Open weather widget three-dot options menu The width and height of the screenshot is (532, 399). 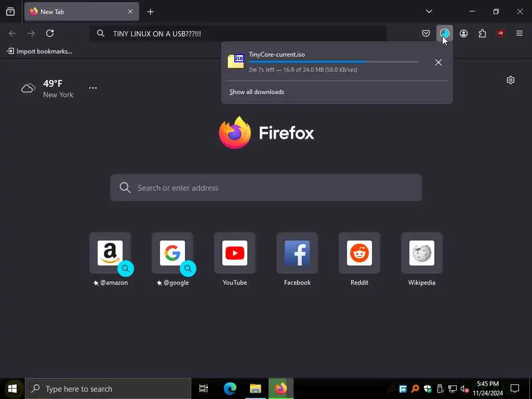[93, 88]
